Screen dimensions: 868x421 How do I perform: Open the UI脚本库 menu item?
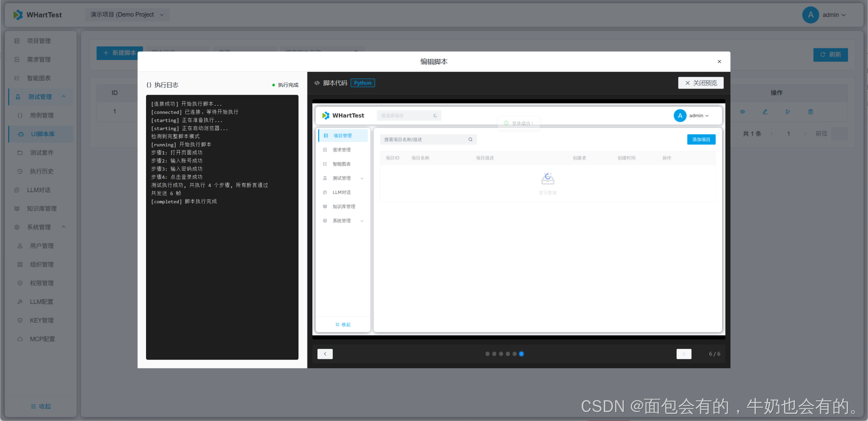click(x=42, y=134)
